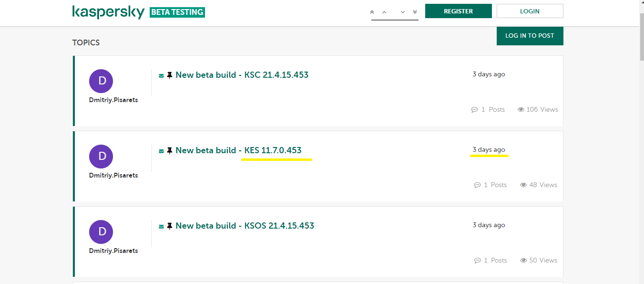The width and height of the screenshot is (644, 284).
Task: Click Log in to Post button
Action: click(x=530, y=36)
